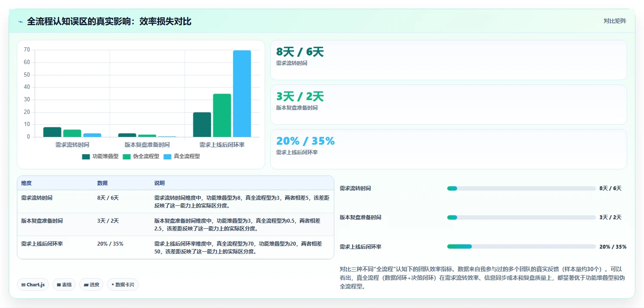The width and height of the screenshot is (644, 308).
Task: Click the 版本复盘准备时间 progress bar
Action: tap(522, 217)
